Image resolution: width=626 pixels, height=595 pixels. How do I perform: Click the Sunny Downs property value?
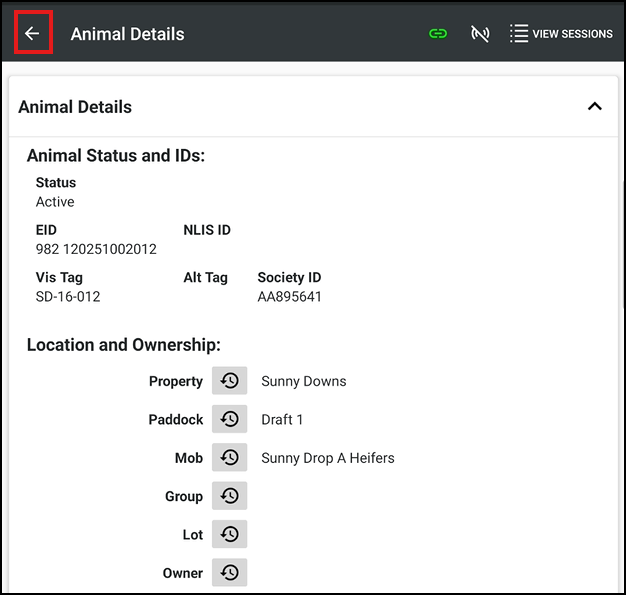304,381
